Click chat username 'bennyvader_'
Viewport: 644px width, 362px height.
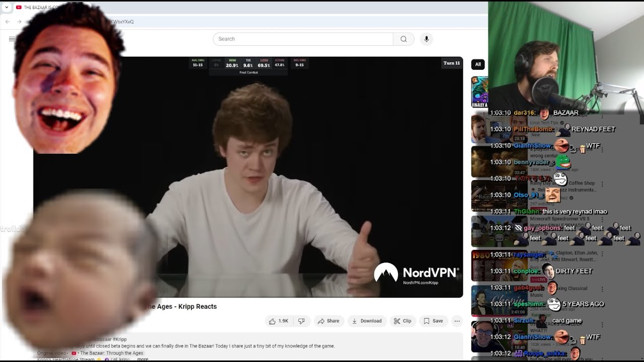point(533,162)
